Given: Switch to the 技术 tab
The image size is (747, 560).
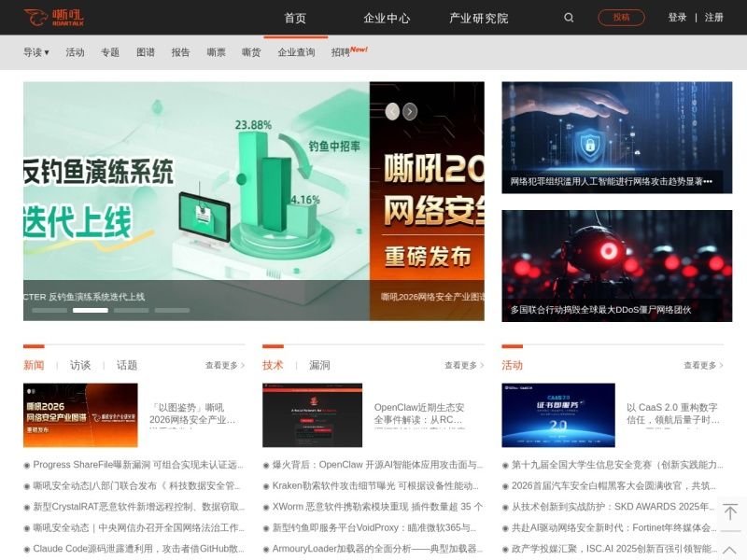Looking at the screenshot, I should pyautogui.click(x=273, y=365).
